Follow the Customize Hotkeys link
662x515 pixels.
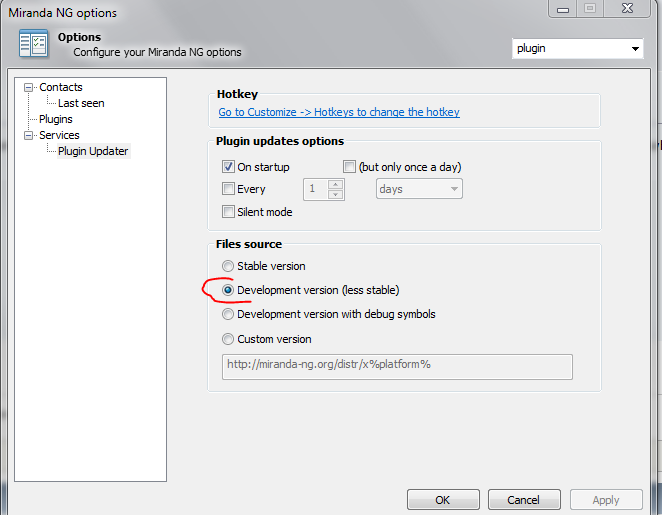click(339, 112)
